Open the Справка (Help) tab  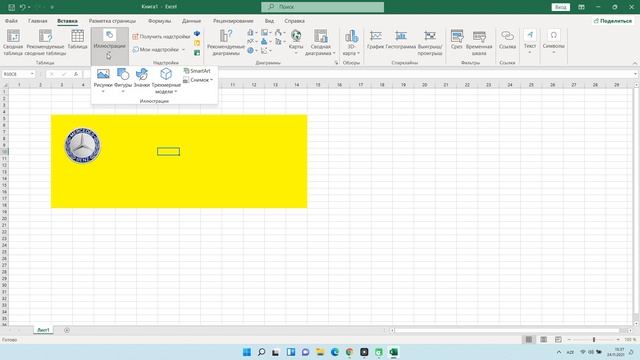click(x=294, y=21)
